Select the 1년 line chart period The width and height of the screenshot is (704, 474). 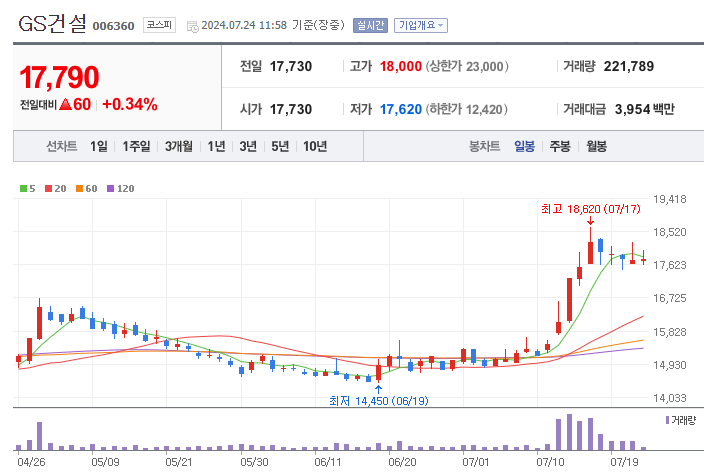click(x=216, y=146)
